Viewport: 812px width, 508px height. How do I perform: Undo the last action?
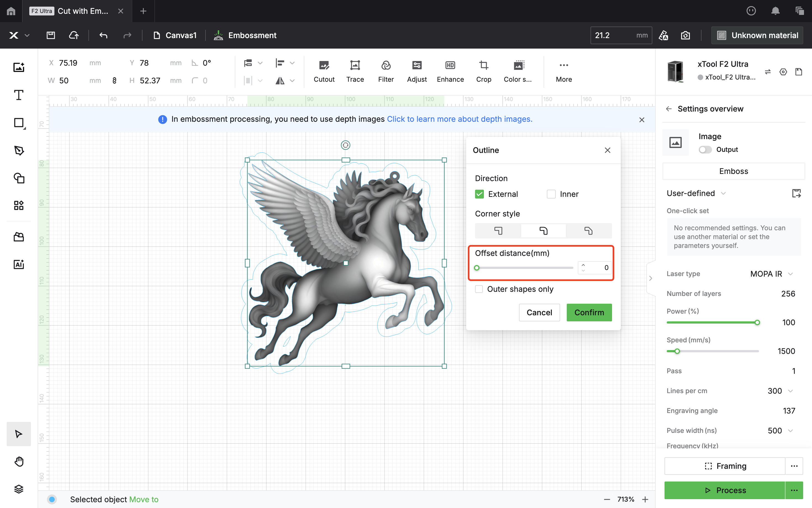(x=104, y=35)
